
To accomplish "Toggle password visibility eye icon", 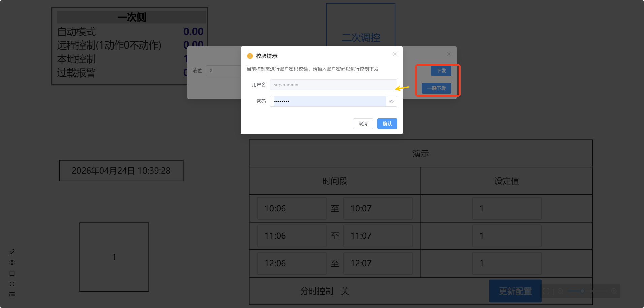I will pos(391,101).
